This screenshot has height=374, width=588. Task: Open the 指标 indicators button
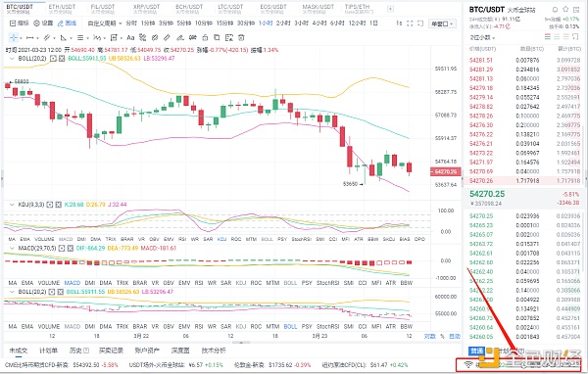[20, 23]
